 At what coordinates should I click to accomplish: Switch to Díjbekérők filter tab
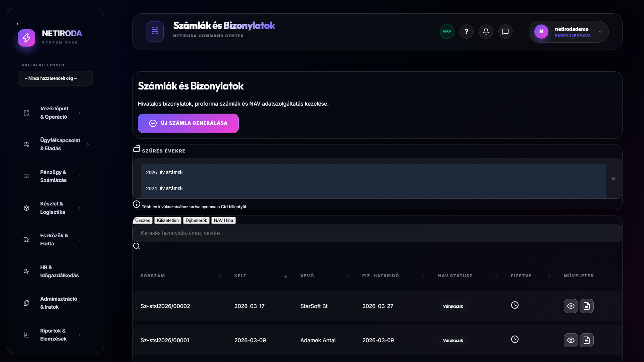click(x=196, y=220)
